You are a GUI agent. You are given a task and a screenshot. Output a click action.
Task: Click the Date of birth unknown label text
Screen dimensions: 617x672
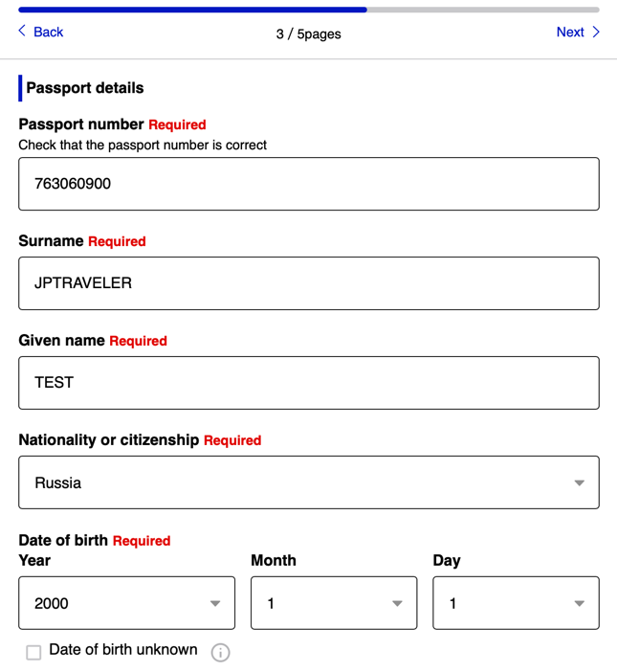[122, 650]
